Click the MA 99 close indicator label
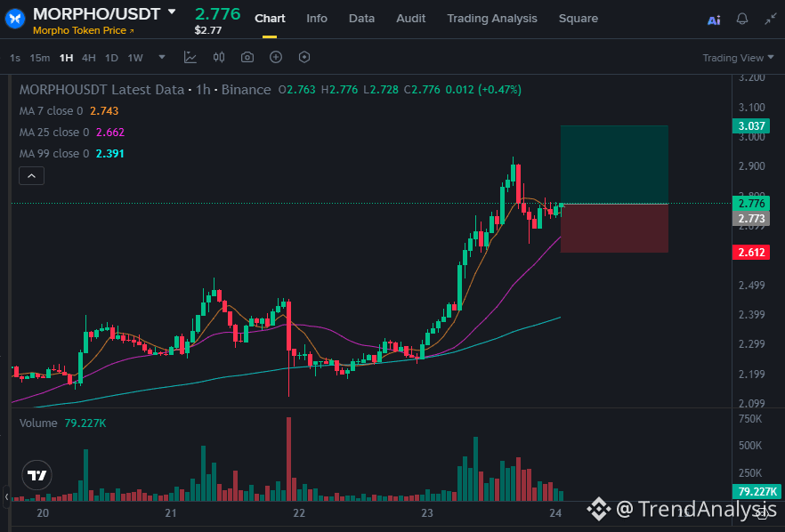 [54, 154]
